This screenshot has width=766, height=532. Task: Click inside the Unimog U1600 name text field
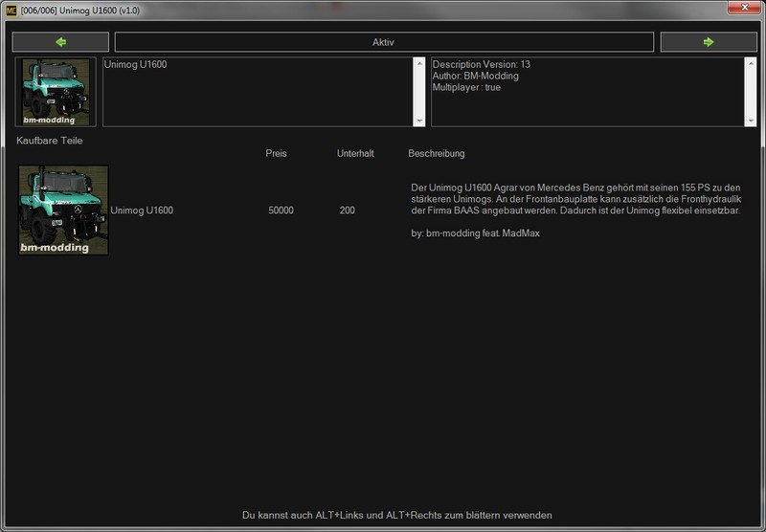[259, 91]
